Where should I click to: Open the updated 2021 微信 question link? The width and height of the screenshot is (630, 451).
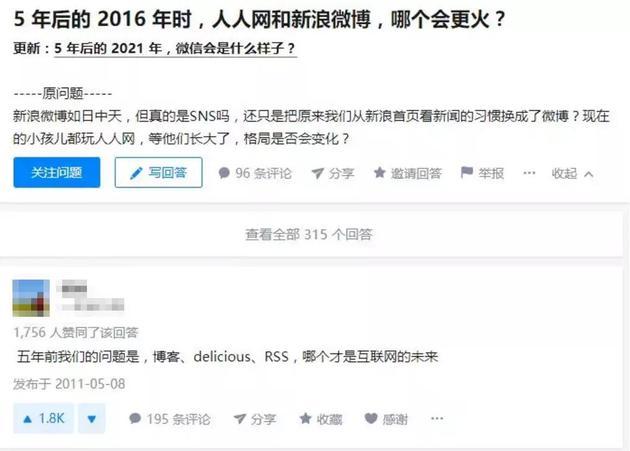click(x=175, y=49)
